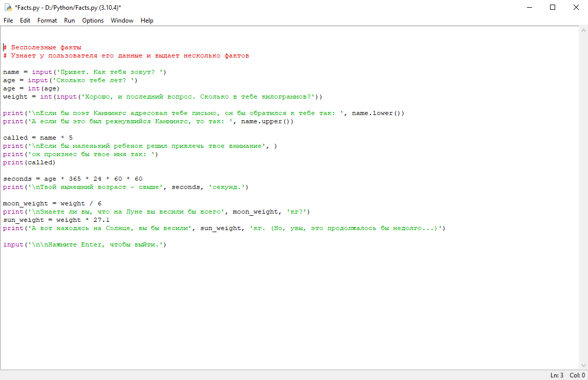This screenshot has width=588, height=380.
Task: Open the Options menu
Action: point(93,20)
